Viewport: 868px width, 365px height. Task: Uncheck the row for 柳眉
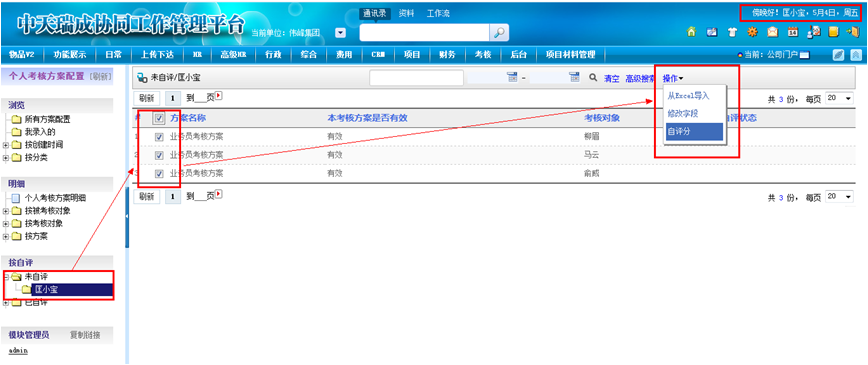pyautogui.click(x=159, y=137)
